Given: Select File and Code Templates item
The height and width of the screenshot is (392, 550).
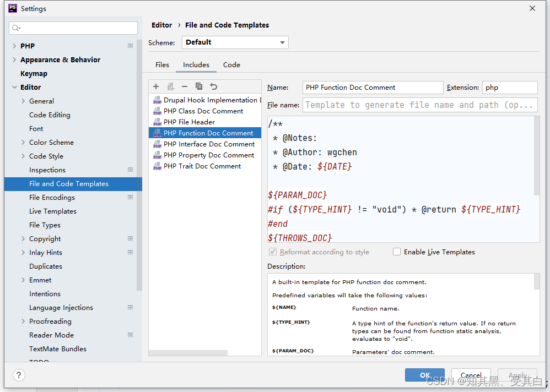Looking at the screenshot, I should [x=73, y=184].
